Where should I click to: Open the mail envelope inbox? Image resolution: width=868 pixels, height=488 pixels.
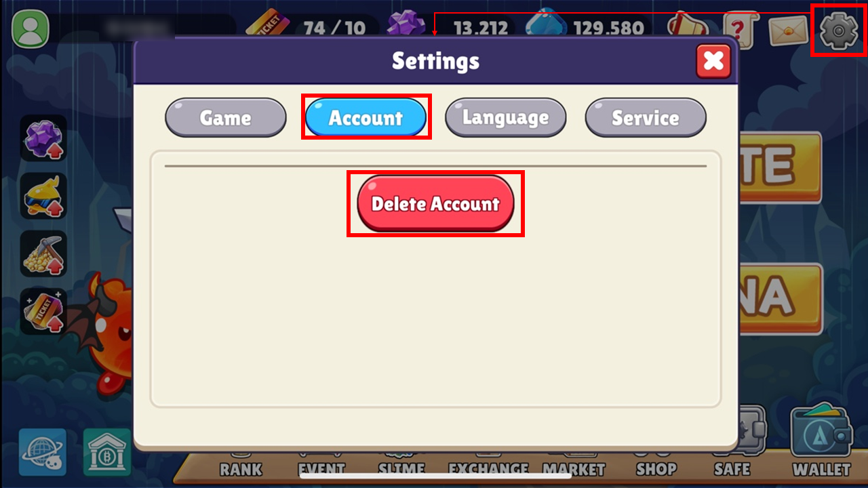(788, 30)
